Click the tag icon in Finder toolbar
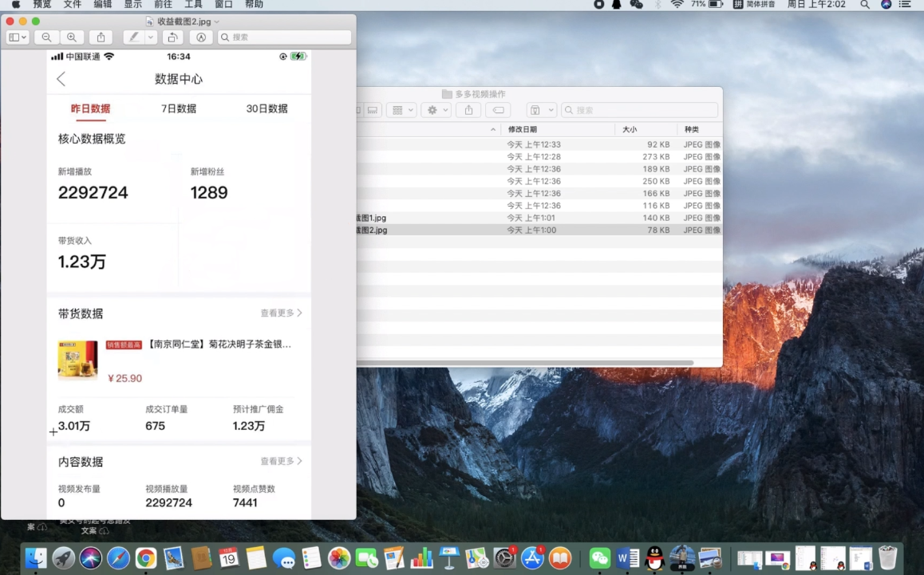 tap(498, 110)
